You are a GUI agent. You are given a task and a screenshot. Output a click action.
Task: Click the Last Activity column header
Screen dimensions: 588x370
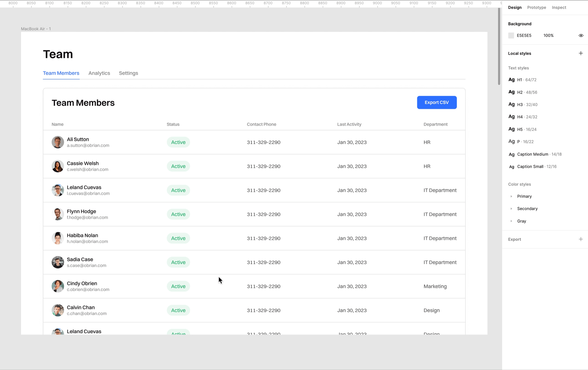tap(349, 124)
